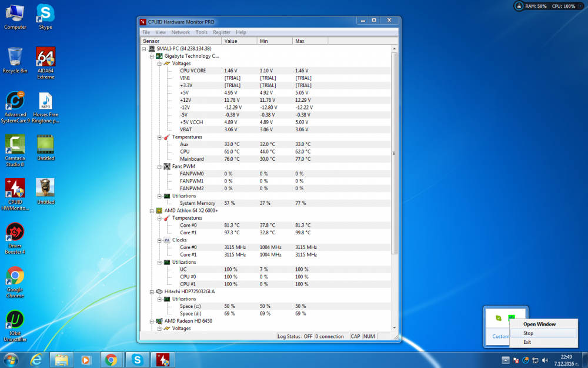Image resolution: width=588 pixels, height=368 pixels.
Task: Click the Sensor column header
Action: [x=181, y=41]
